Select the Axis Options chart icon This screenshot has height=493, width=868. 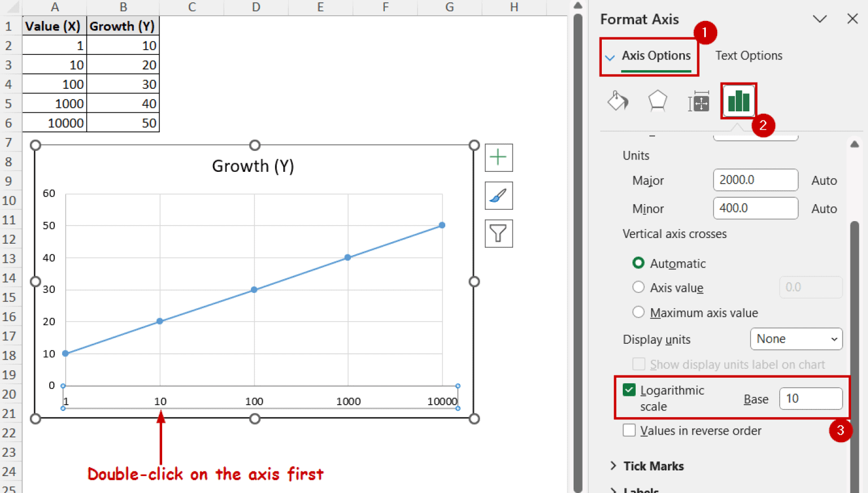tap(738, 102)
